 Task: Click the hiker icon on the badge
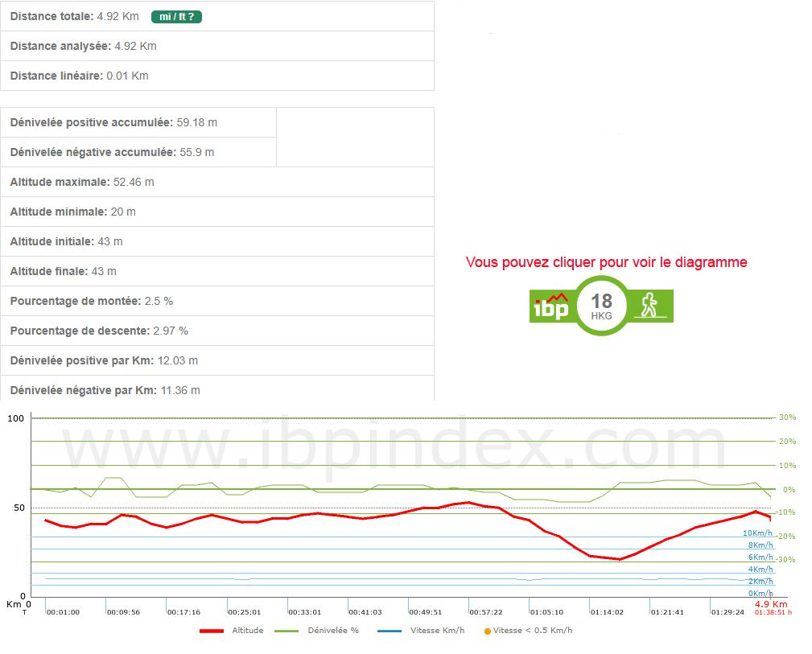pyautogui.click(x=649, y=306)
